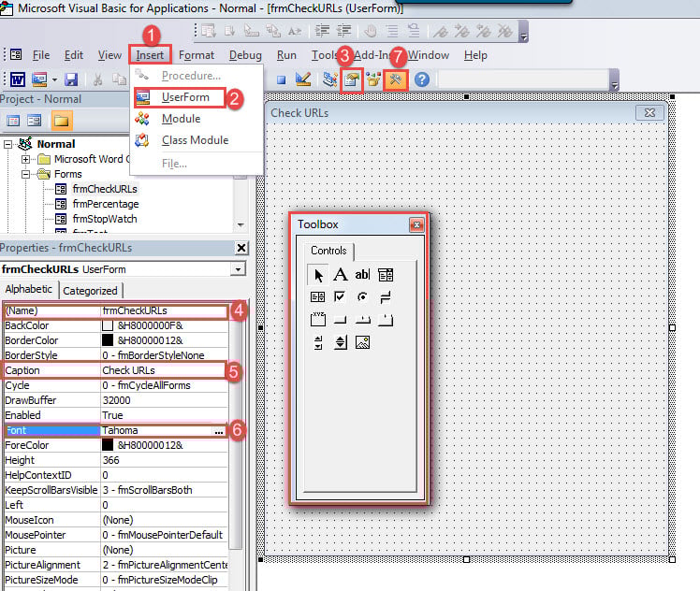Select the CheckBox control in Toolbox
700x591 pixels.
[340, 296]
